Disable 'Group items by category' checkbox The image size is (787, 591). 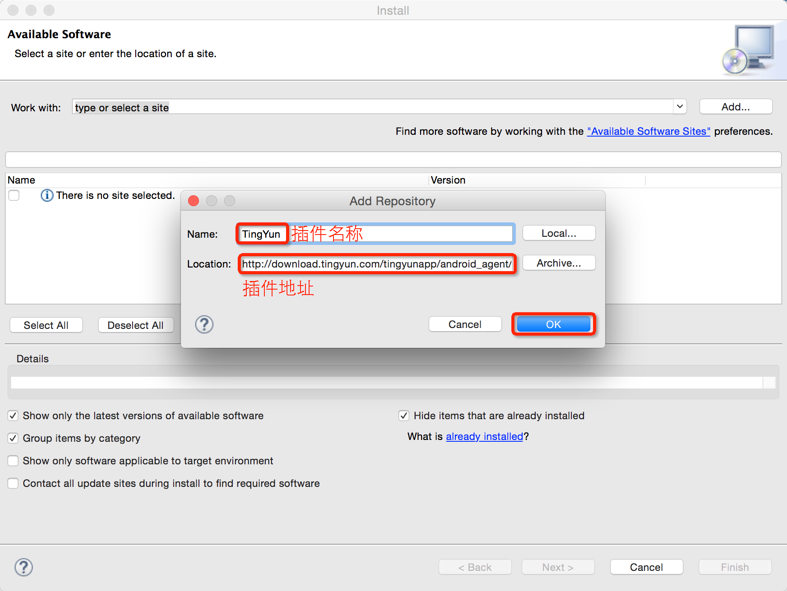13,438
